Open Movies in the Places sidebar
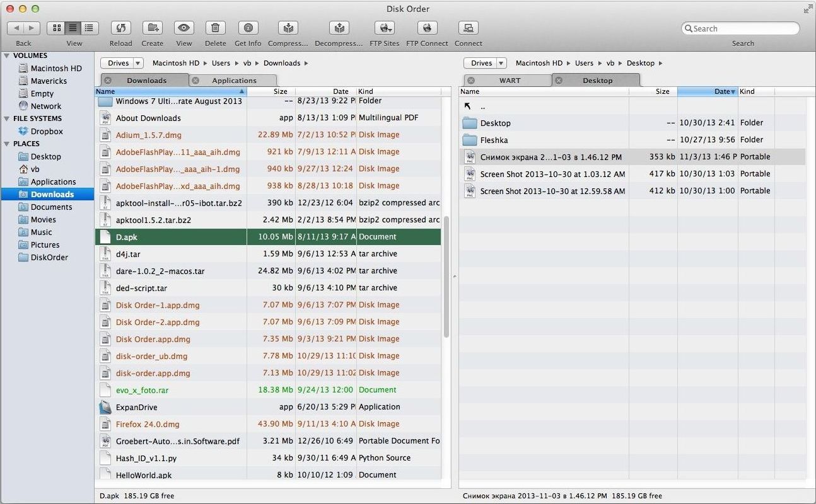 pyautogui.click(x=43, y=219)
